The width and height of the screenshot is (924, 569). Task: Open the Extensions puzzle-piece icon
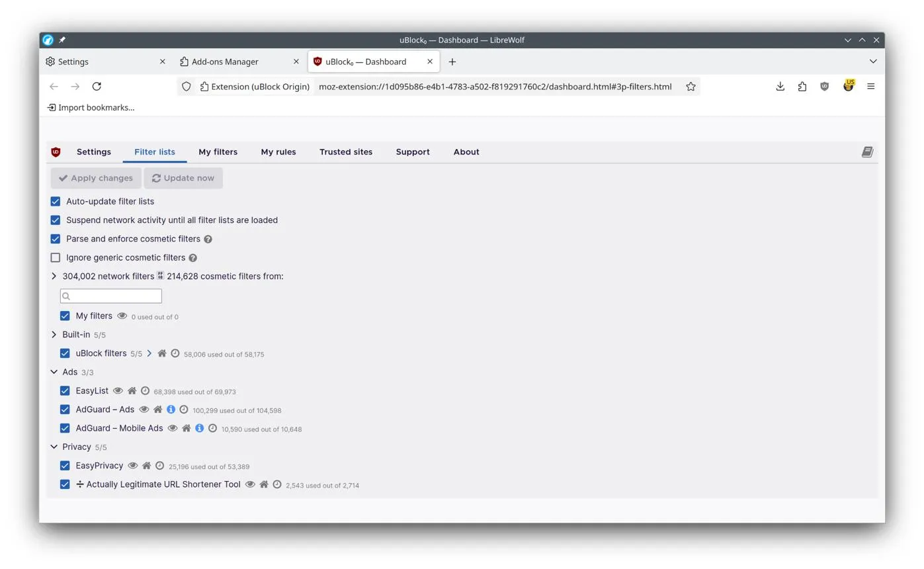click(802, 87)
